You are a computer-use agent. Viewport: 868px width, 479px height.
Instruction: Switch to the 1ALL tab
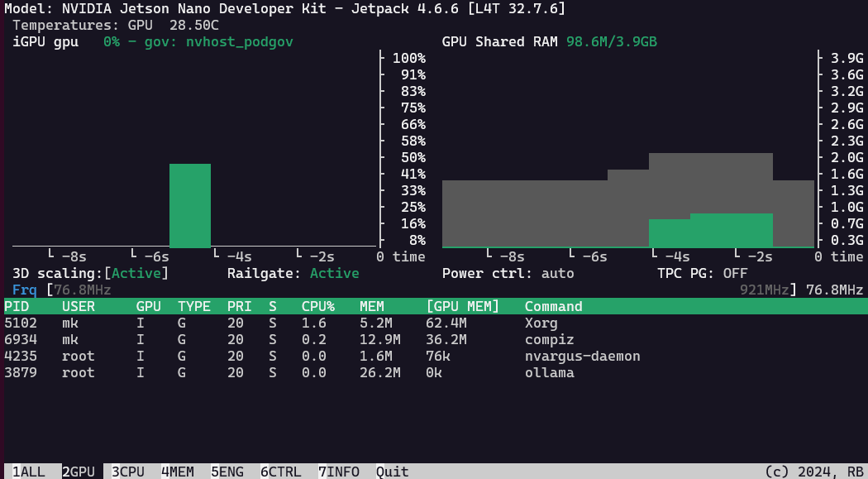(29, 472)
